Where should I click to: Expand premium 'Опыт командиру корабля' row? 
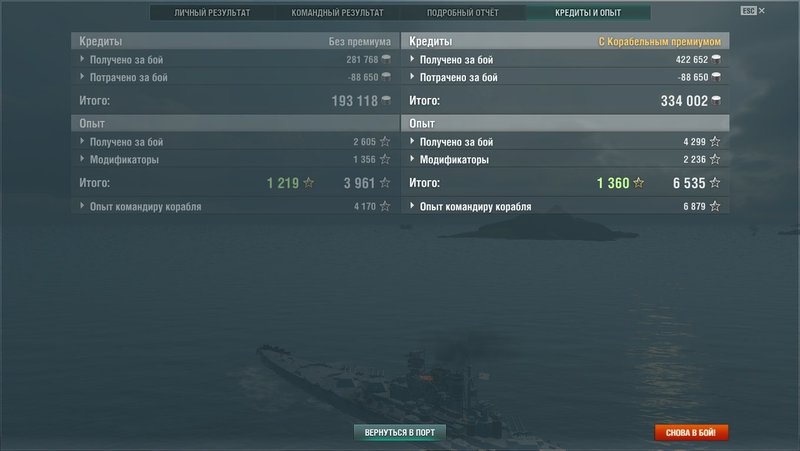click(565, 206)
